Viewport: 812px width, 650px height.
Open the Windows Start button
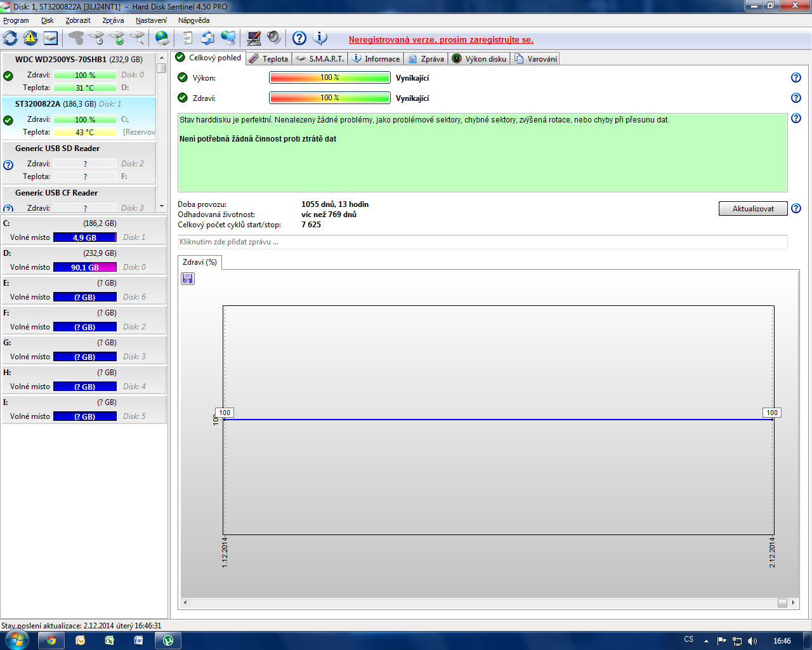pyautogui.click(x=15, y=640)
